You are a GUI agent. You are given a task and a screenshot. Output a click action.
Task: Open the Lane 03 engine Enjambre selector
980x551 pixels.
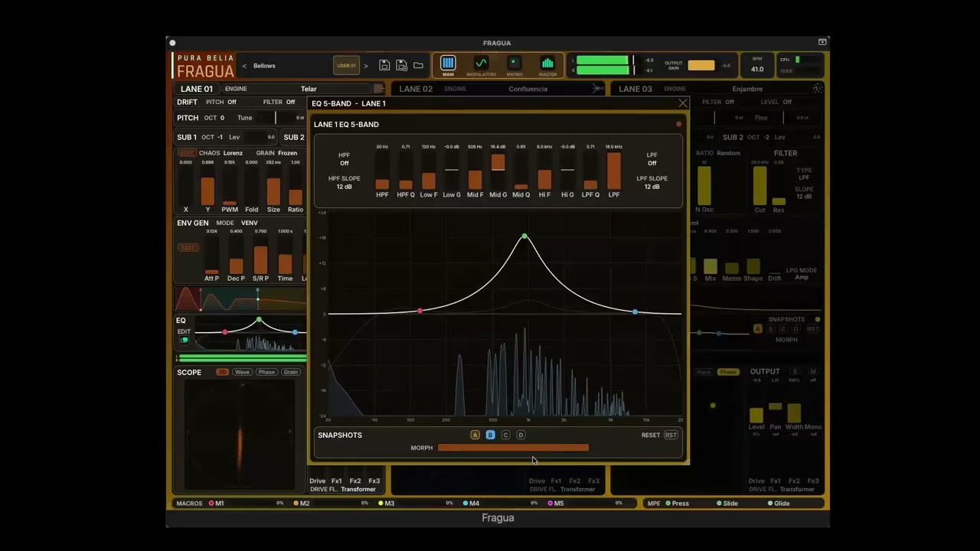click(x=747, y=89)
